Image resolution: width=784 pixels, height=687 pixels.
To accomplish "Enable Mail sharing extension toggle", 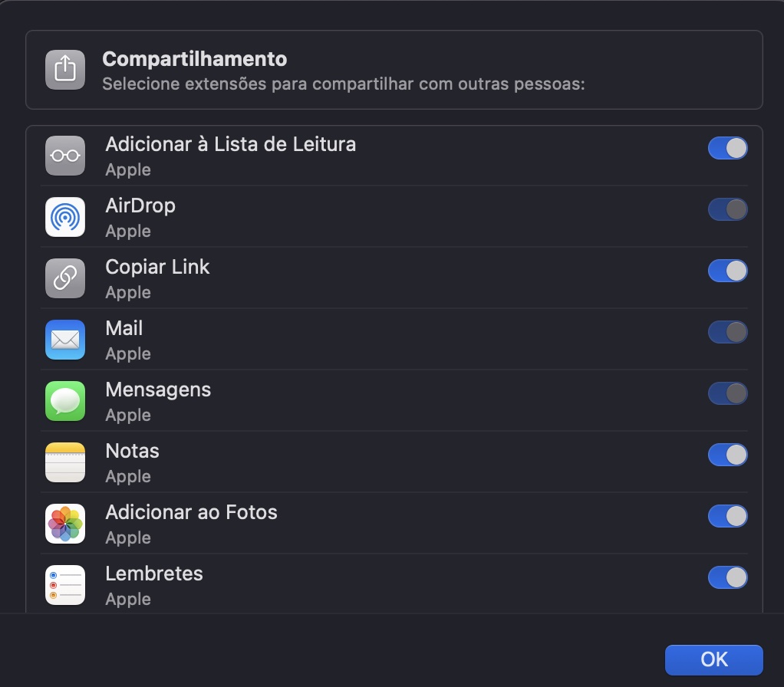I will (726, 332).
